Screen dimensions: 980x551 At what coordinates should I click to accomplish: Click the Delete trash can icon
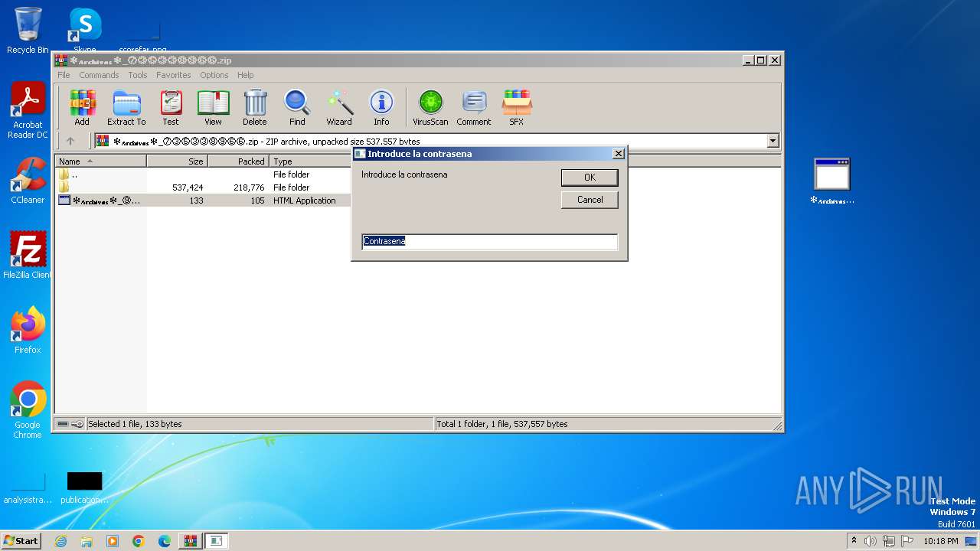[x=255, y=107]
